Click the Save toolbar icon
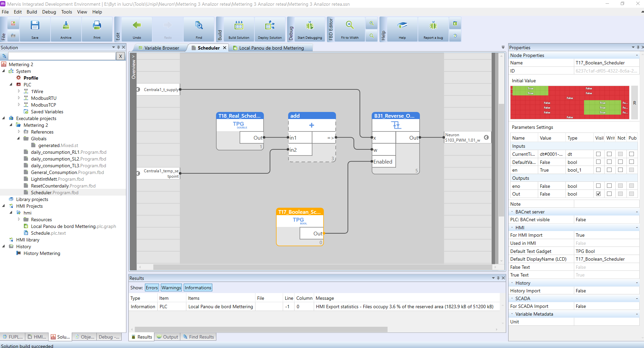 click(35, 26)
